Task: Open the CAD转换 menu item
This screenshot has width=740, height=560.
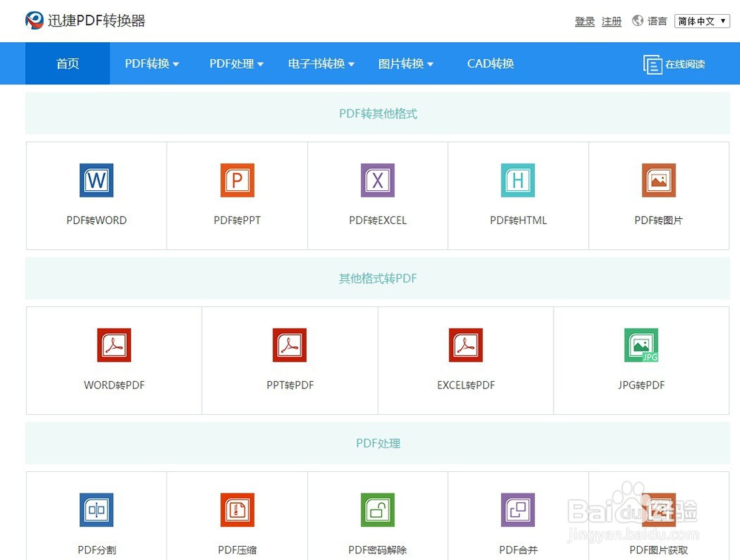Action: pyautogui.click(x=490, y=64)
